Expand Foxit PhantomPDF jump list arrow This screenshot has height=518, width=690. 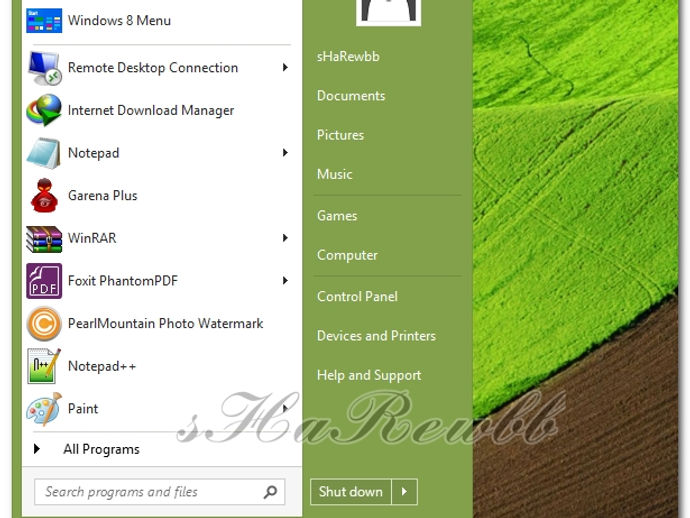(x=285, y=280)
